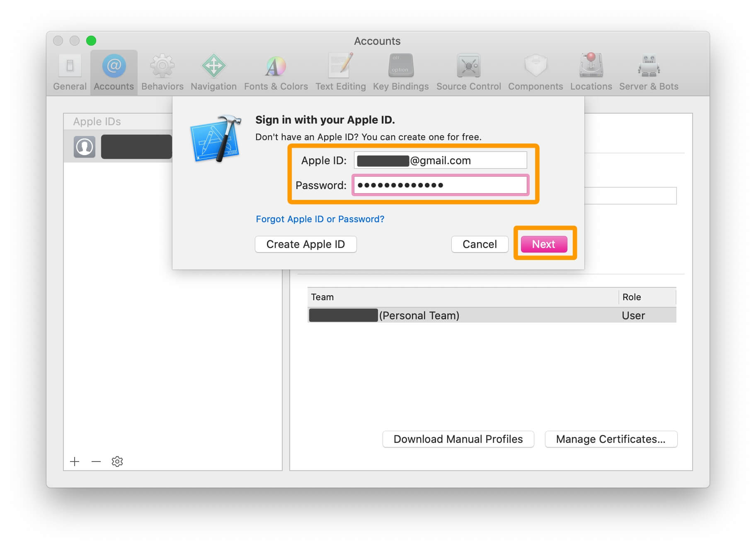Open Navigation arrows icon
756x549 pixels.
[213, 66]
